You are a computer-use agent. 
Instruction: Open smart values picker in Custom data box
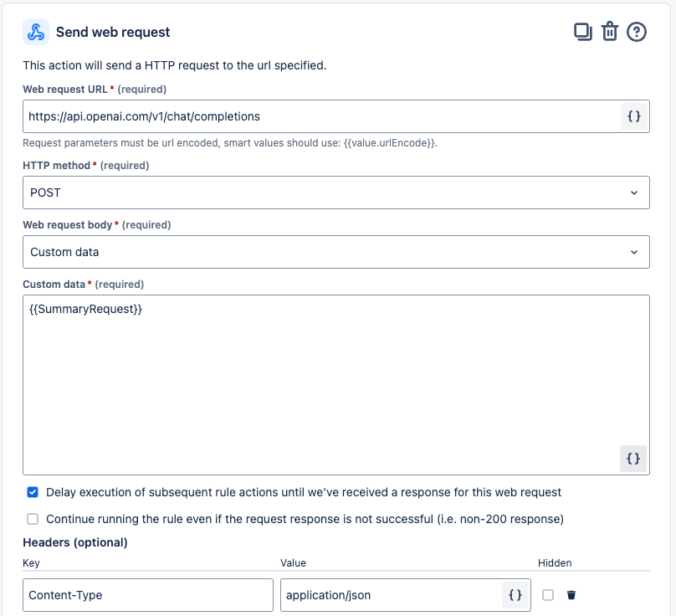(x=632, y=459)
